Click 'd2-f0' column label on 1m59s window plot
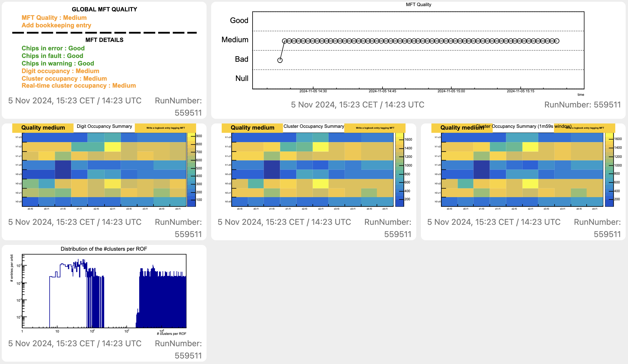The image size is (628, 364). 514,209
